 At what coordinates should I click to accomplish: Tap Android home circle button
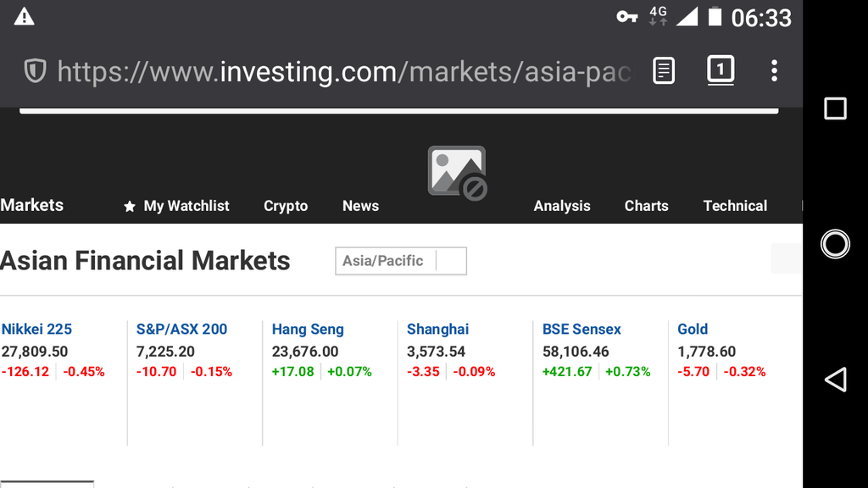pos(835,244)
